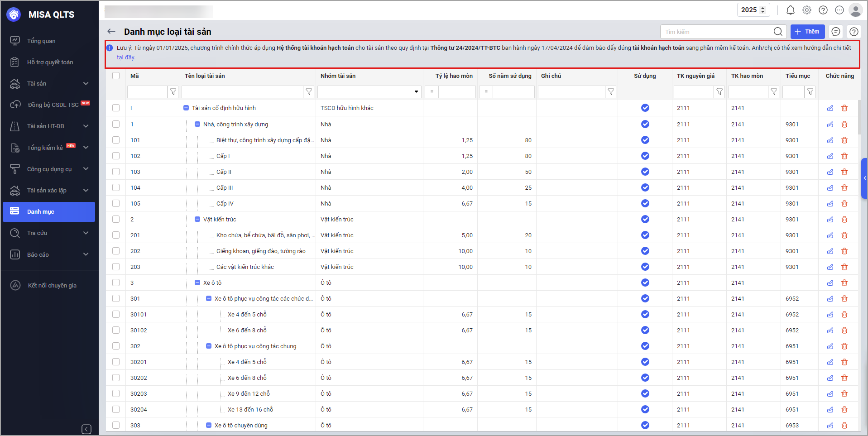Viewport: 868px width, 436px height.
Task: Open the settings gear icon
Action: (x=806, y=10)
